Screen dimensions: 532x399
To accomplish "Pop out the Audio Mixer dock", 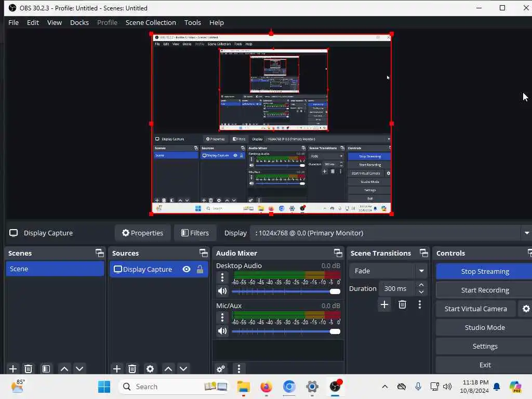I will click(338, 253).
